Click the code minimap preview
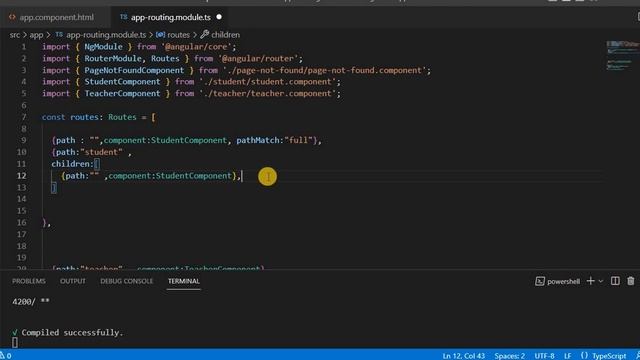This screenshot has height=360, width=640. 622,55
